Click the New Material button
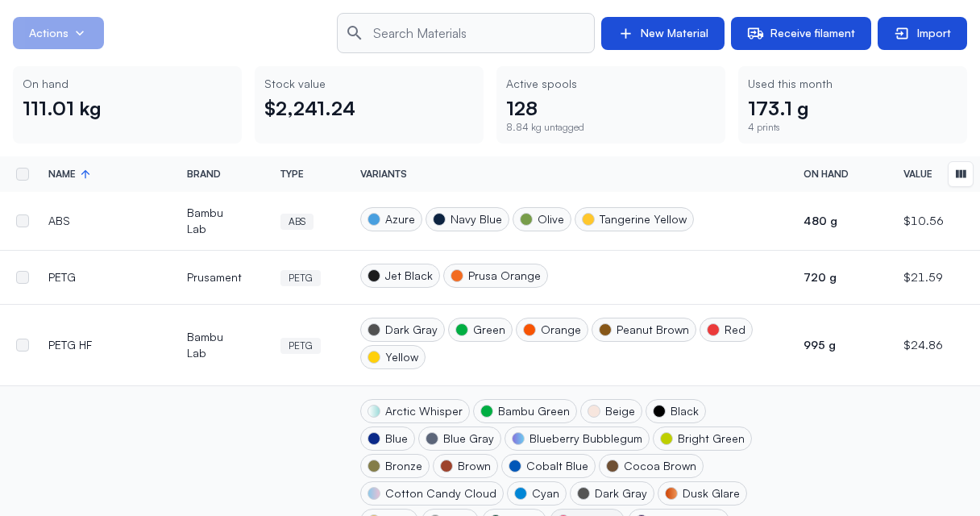Viewport: 980px width, 516px height. 662,33
